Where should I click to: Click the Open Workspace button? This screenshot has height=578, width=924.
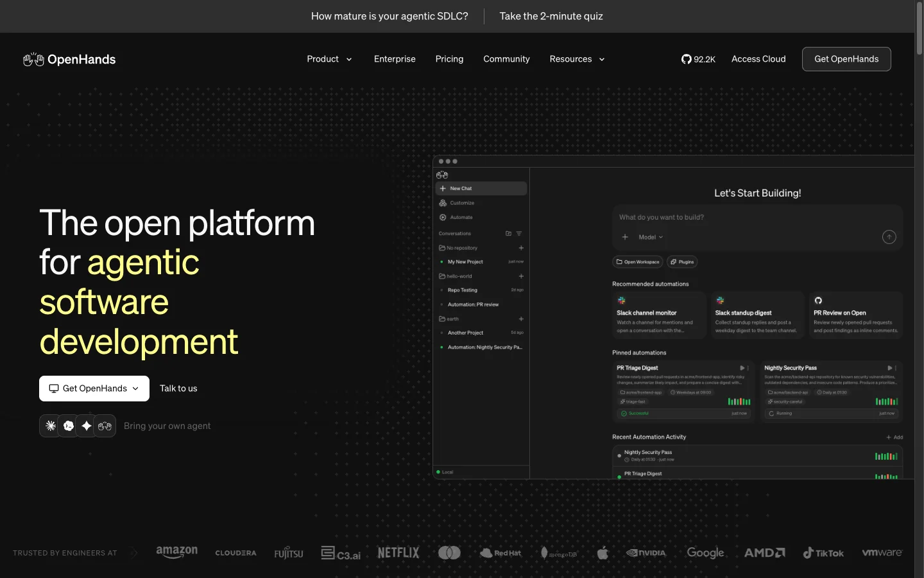(638, 262)
